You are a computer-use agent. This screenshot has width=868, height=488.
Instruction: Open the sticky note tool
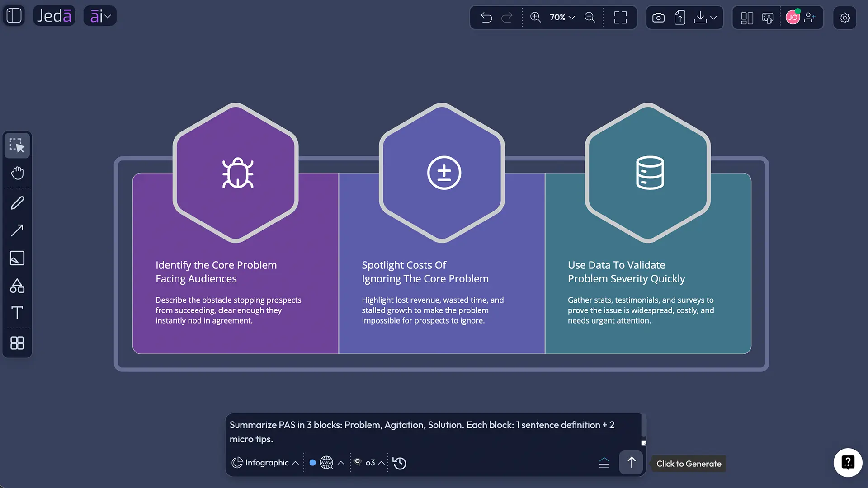[x=17, y=258]
